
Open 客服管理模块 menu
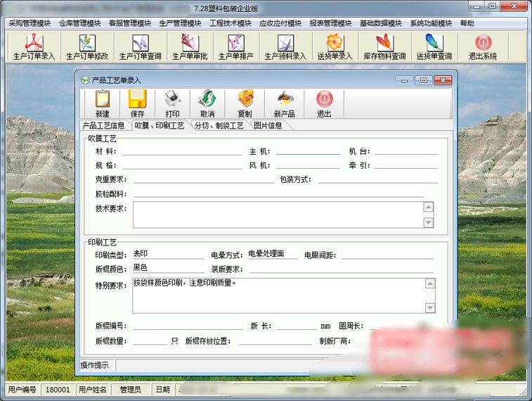pyautogui.click(x=130, y=23)
